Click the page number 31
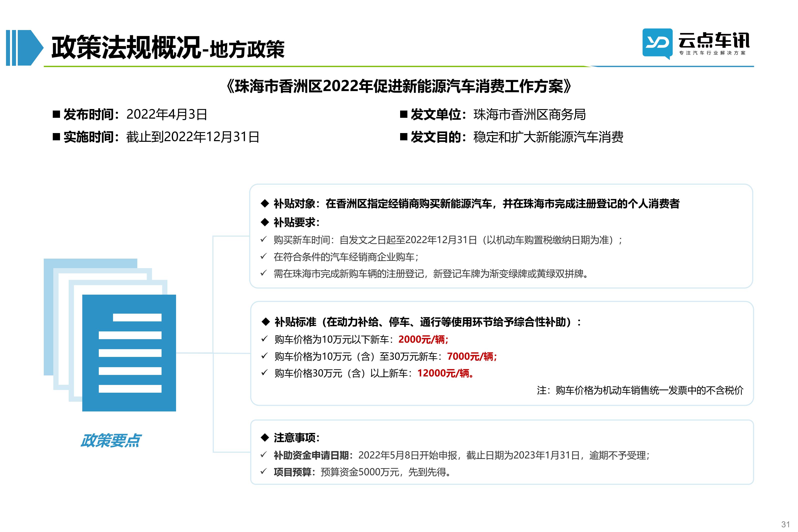Screen dimensions: 798x532 click(x=786, y=524)
